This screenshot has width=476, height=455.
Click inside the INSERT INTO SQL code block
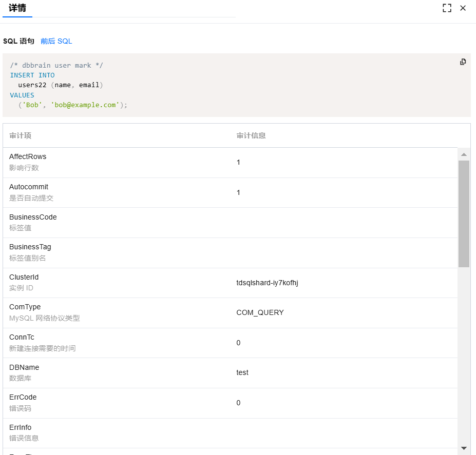[205, 85]
